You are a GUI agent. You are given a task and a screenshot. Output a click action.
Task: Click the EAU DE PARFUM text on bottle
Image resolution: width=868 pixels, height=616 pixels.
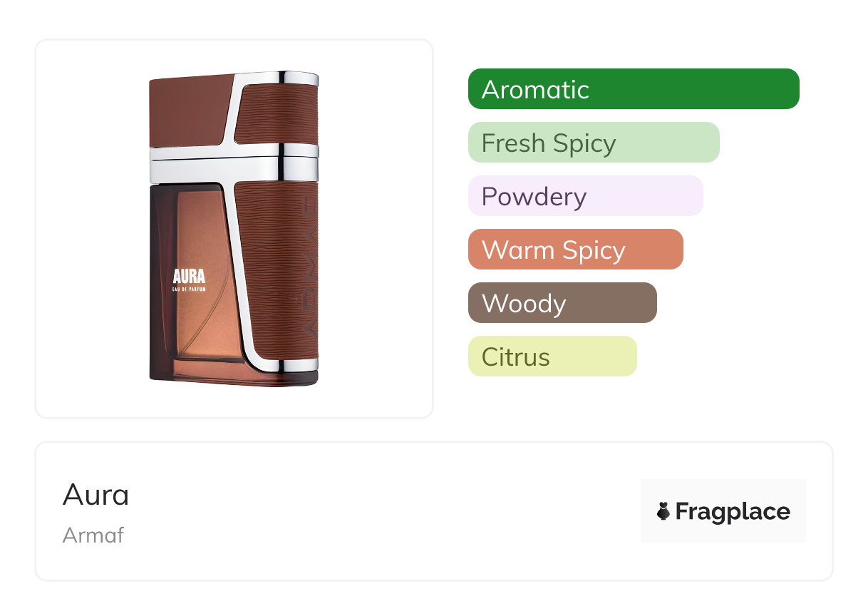point(189,287)
